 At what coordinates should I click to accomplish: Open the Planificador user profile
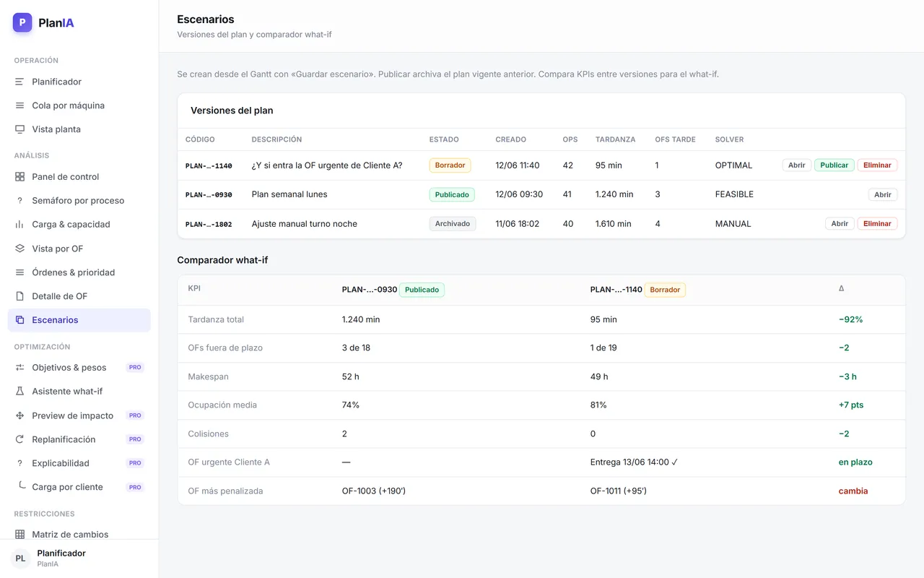(79, 558)
